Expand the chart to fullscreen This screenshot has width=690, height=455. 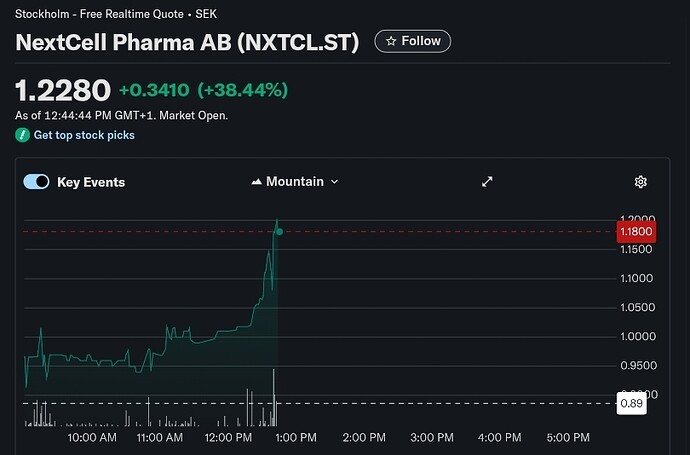(x=487, y=182)
